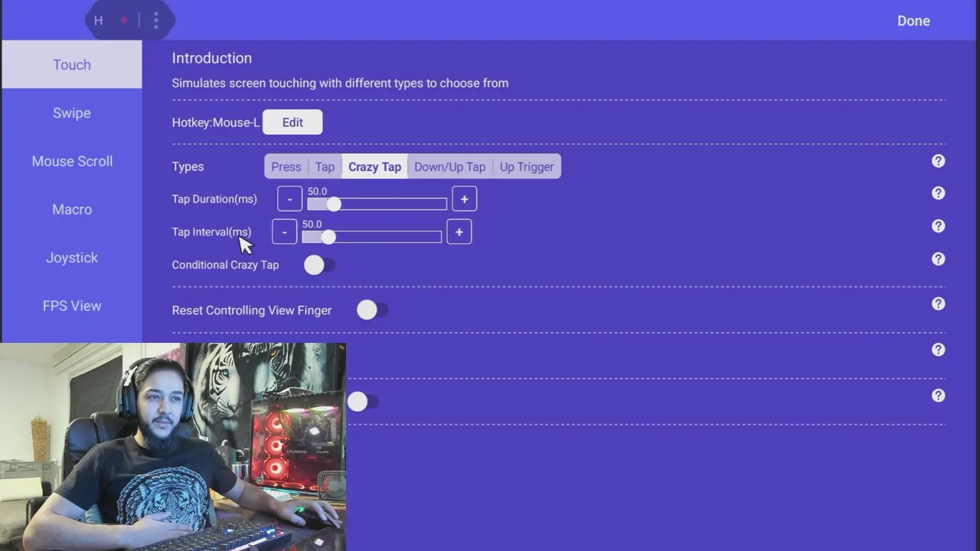Open the Macro tab
The height and width of the screenshot is (551, 980).
point(72,210)
